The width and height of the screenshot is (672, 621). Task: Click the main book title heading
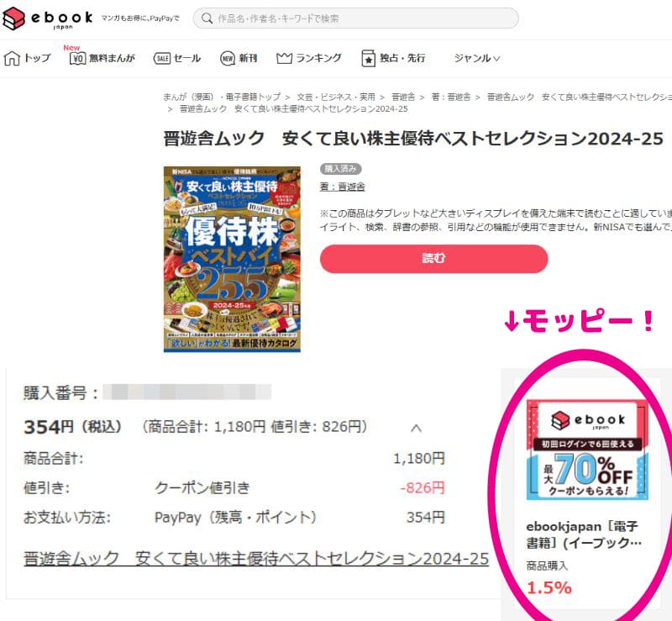(413, 139)
